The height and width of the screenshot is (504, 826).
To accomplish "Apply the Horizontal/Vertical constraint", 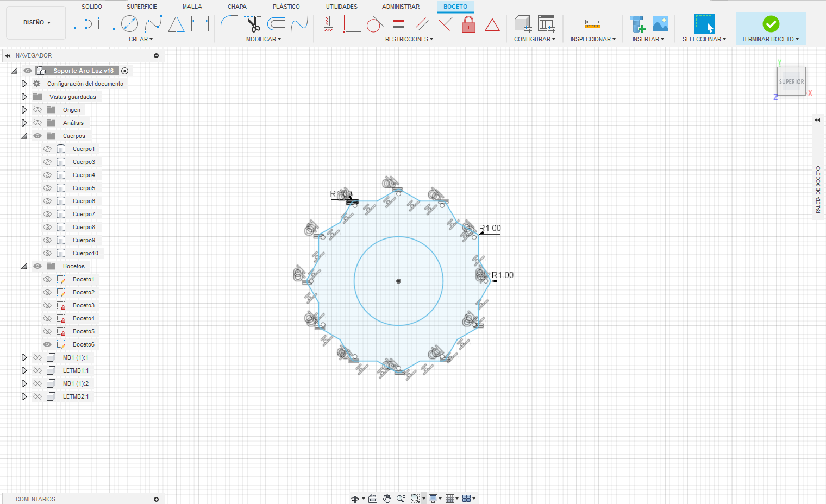I will coord(328,24).
